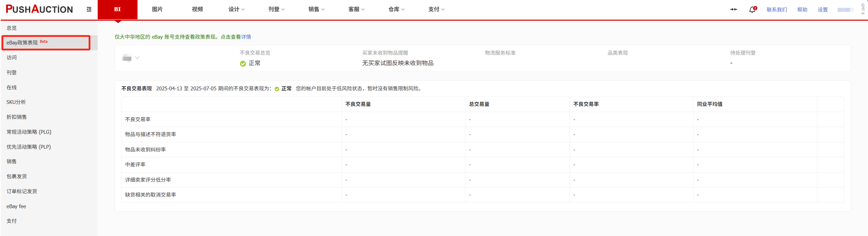Select eBay fee in the sidebar

tap(49, 206)
